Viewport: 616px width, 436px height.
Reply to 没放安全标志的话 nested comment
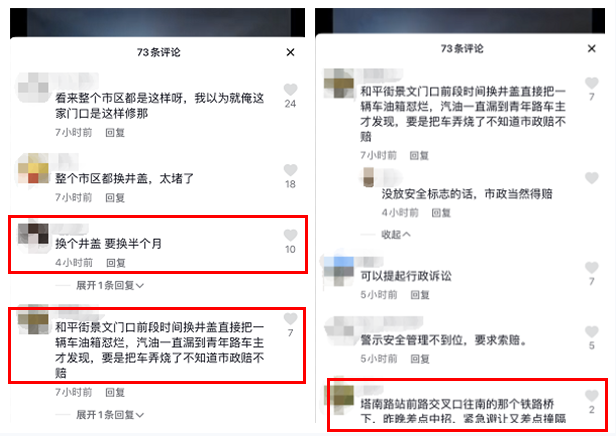(441, 213)
